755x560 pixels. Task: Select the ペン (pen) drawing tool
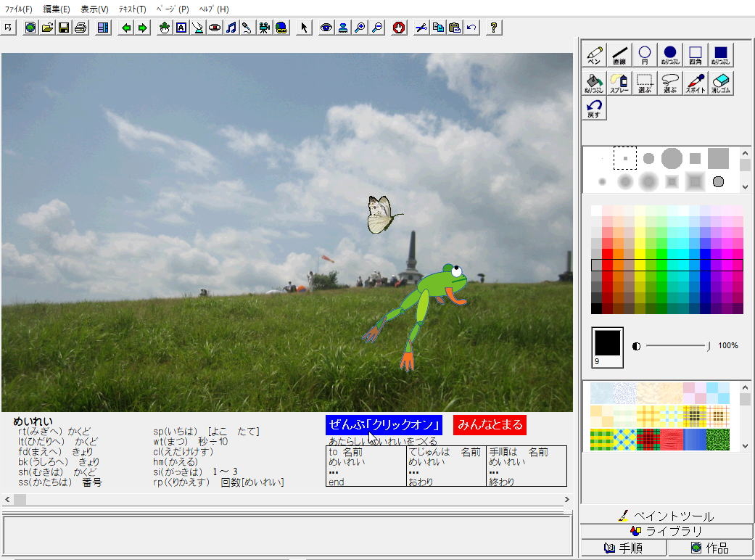(x=594, y=55)
